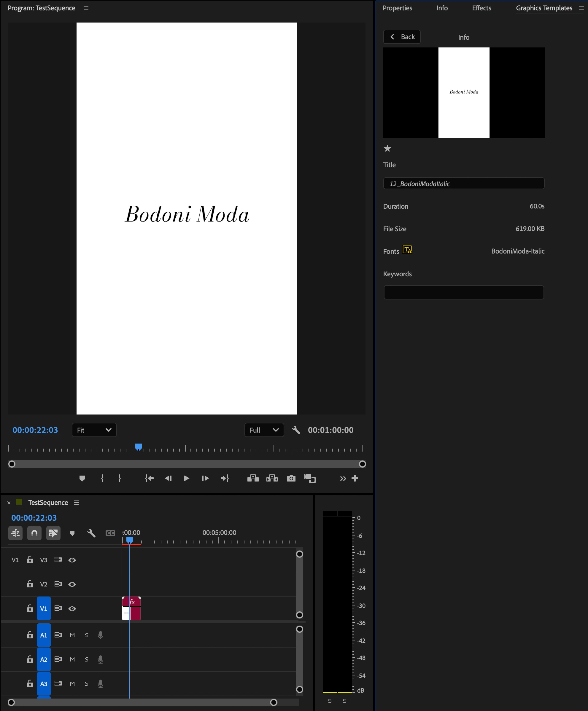This screenshot has width=588, height=711.
Task: Toggle lock on video track V3
Action: click(30, 560)
